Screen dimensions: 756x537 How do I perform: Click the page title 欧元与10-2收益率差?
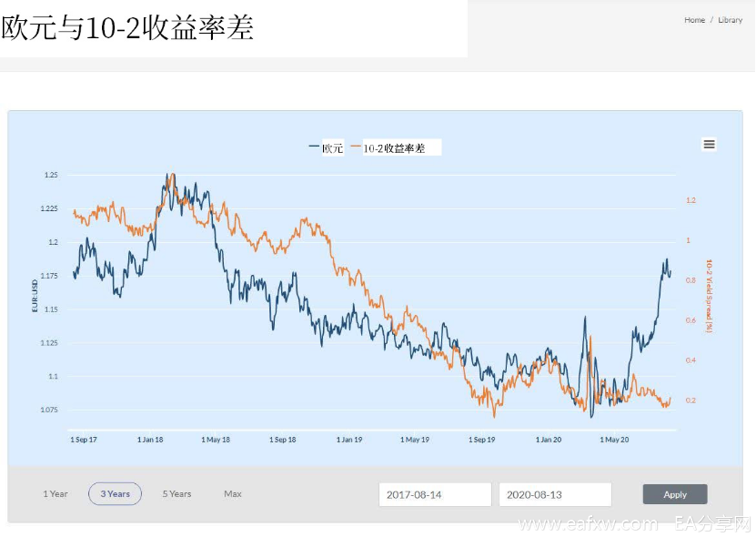point(127,28)
